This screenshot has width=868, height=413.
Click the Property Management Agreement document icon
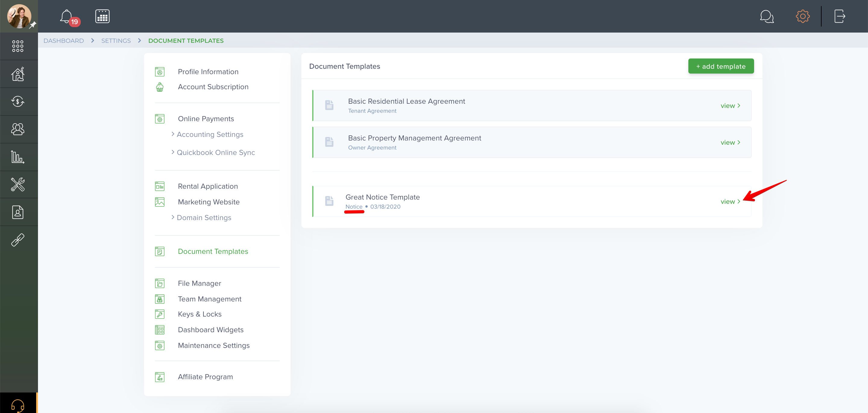pos(329,142)
